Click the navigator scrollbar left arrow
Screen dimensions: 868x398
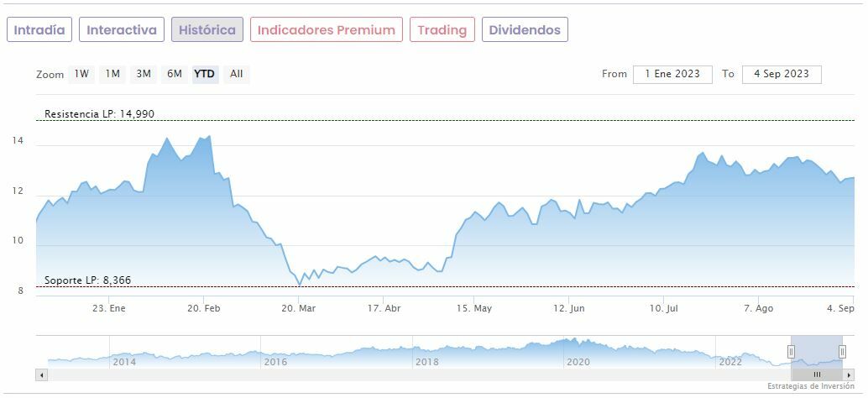40,374
